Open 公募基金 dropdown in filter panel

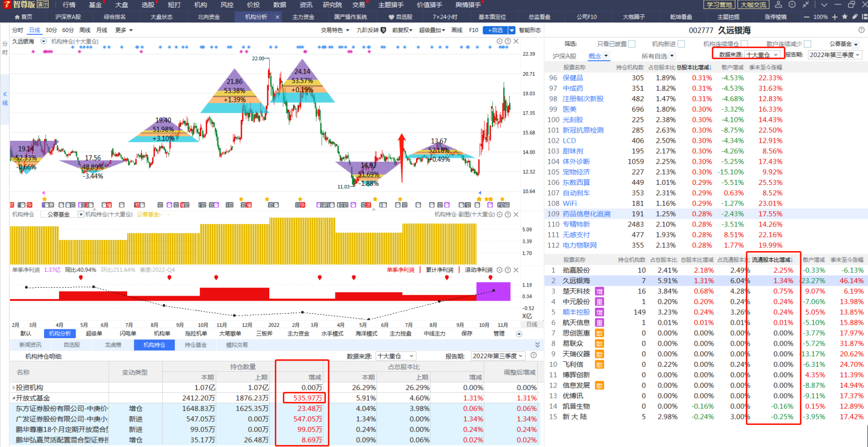point(844,44)
